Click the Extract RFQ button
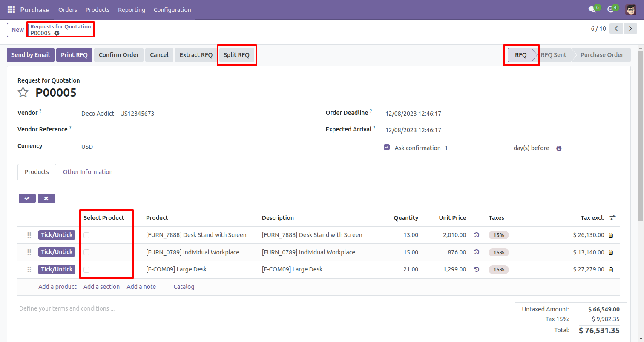The image size is (644, 342). 196,55
